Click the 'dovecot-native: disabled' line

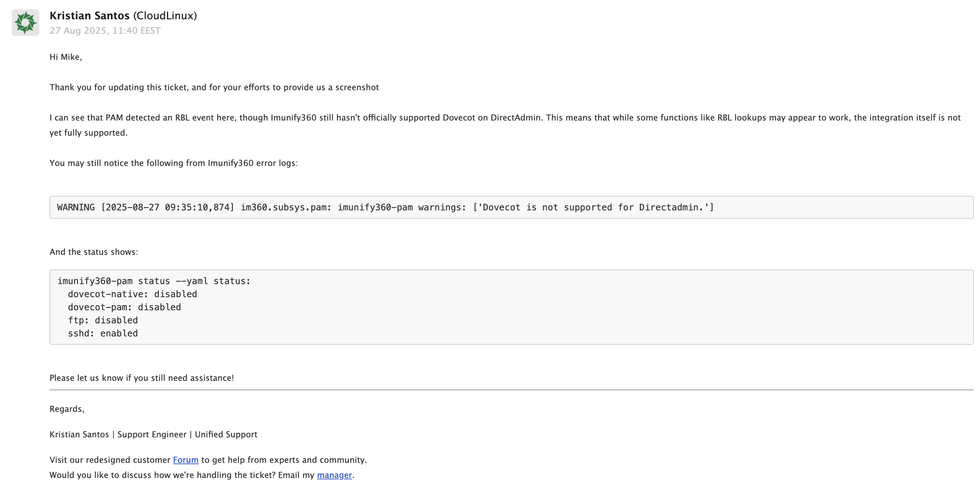pyautogui.click(x=132, y=294)
